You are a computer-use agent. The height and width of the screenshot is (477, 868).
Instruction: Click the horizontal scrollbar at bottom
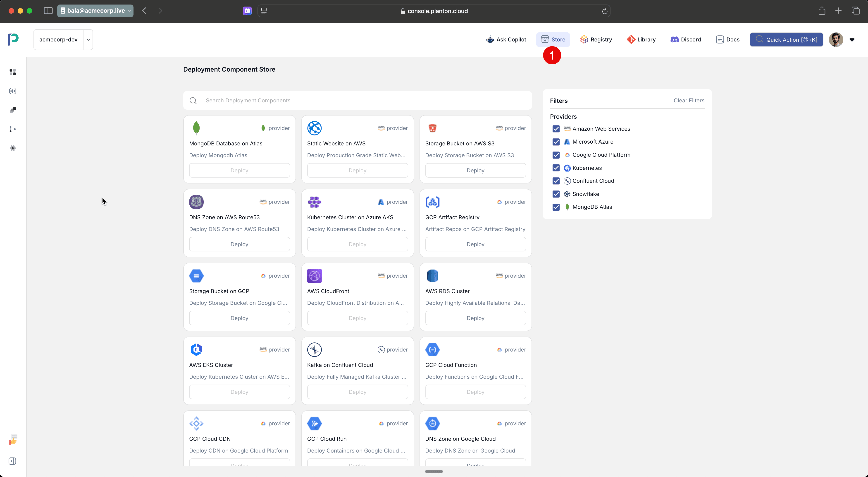click(x=434, y=472)
